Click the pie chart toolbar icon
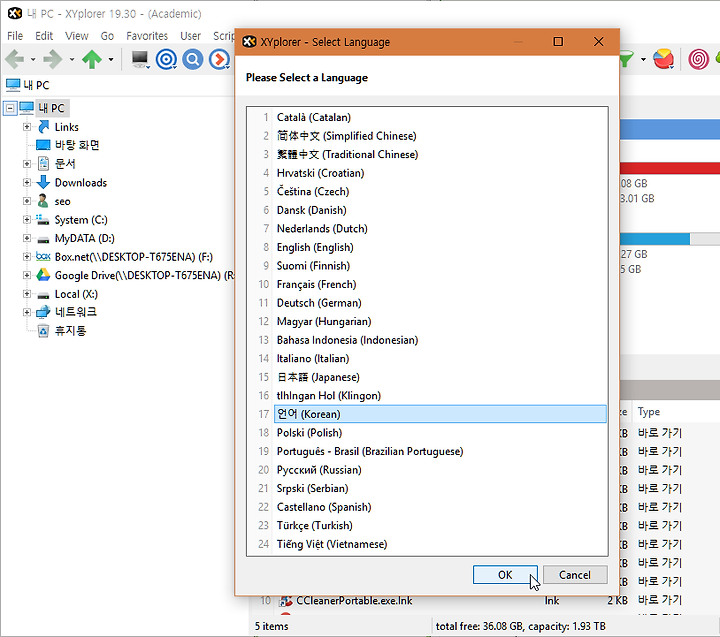 tap(664, 59)
